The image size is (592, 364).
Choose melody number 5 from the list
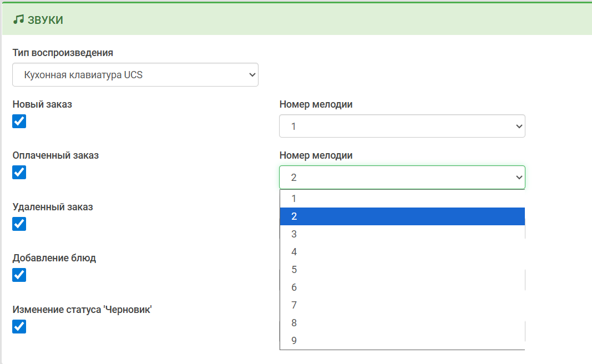pos(402,270)
